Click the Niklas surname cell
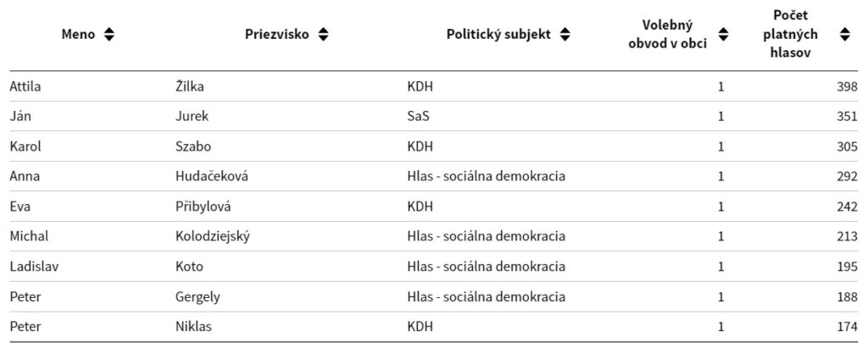 (x=192, y=327)
